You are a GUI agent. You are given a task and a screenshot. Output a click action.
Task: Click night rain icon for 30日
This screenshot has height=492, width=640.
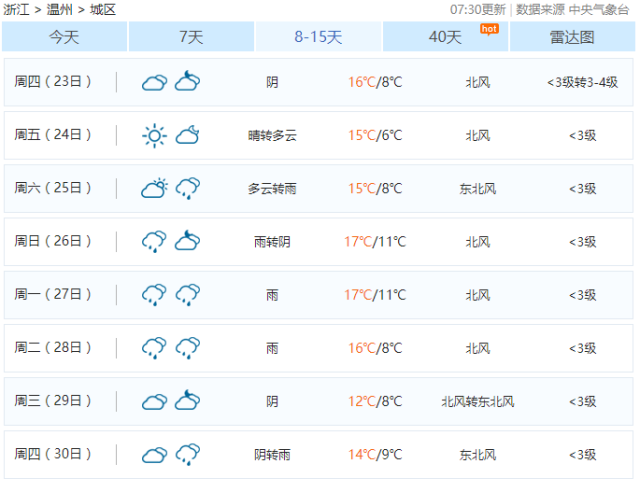tap(187, 454)
